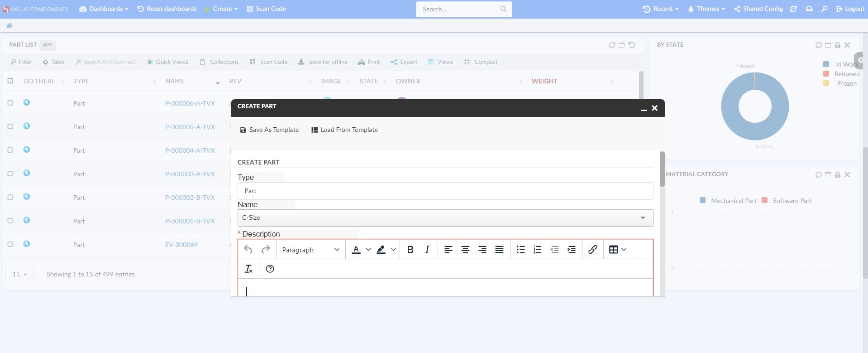
Task: Click the In Work legend color swatch
Action: click(826, 64)
